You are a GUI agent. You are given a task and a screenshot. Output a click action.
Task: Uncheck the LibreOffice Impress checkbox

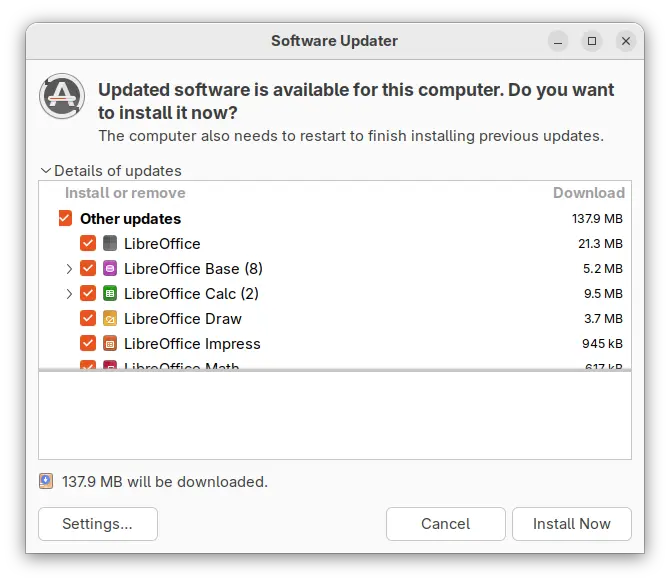88,344
